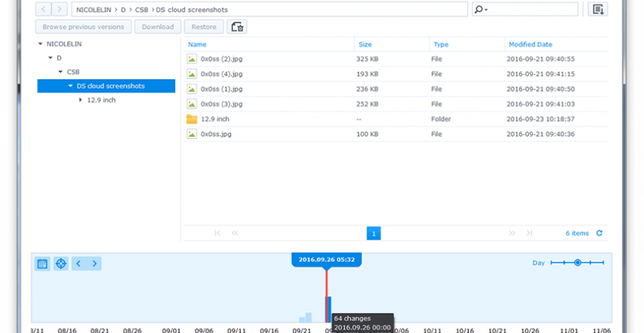Click the dark blue timeline bar with 64 changes

[329, 309]
